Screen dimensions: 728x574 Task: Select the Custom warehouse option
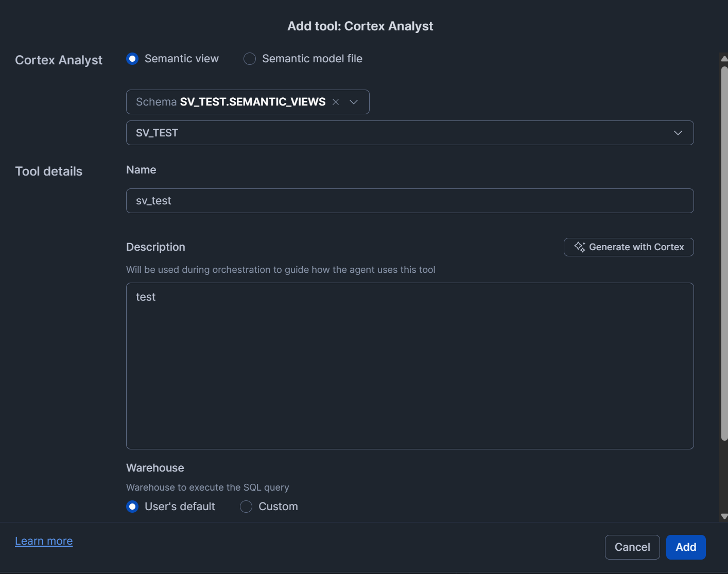tap(246, 507)
